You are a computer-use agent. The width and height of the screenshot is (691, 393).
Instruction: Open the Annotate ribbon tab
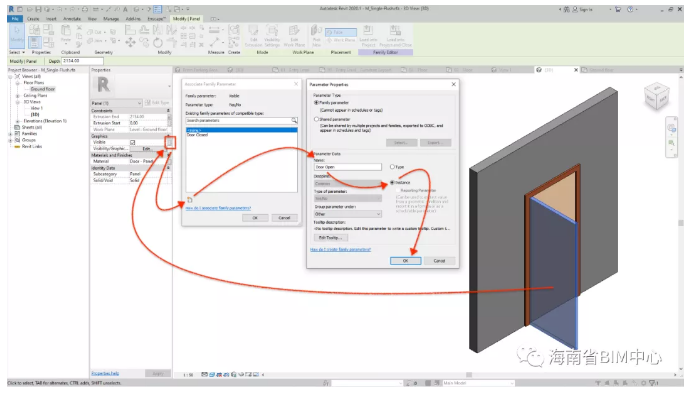[x=72, y=19]
